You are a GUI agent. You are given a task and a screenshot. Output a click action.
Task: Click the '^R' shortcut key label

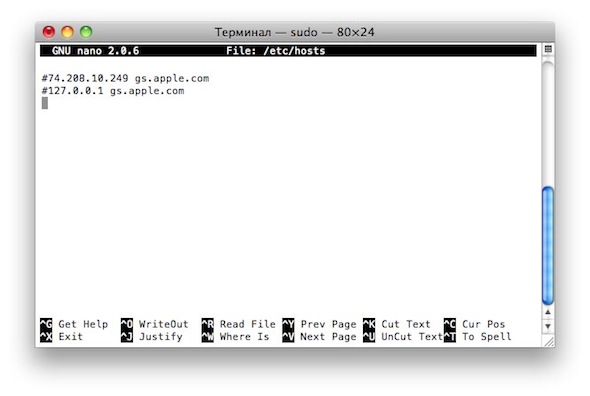(207, 324)
